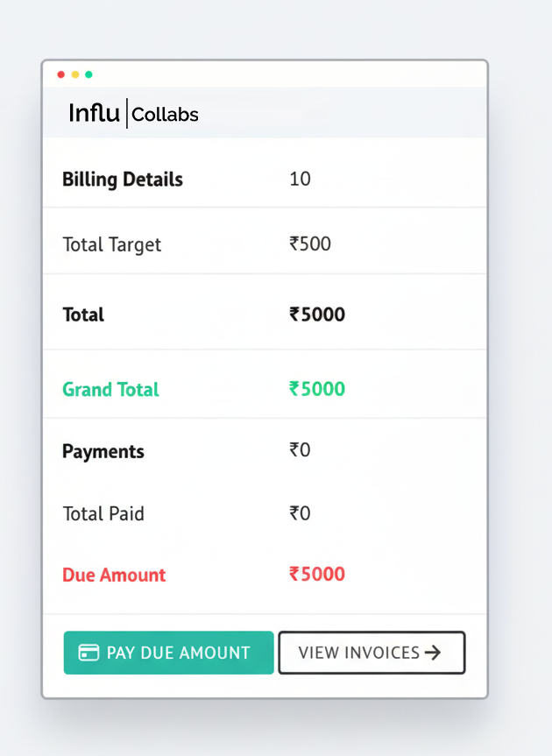
Task: Select the Billing Details heading
Action: 123,180
